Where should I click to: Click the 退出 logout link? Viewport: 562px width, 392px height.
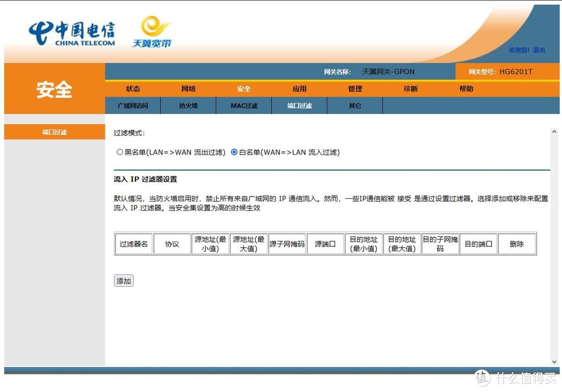[x=540, y=50]
